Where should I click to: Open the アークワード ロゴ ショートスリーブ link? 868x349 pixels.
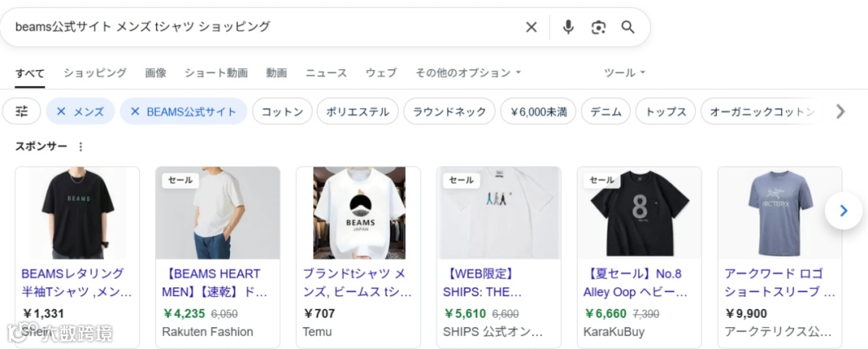coord(779,282)
